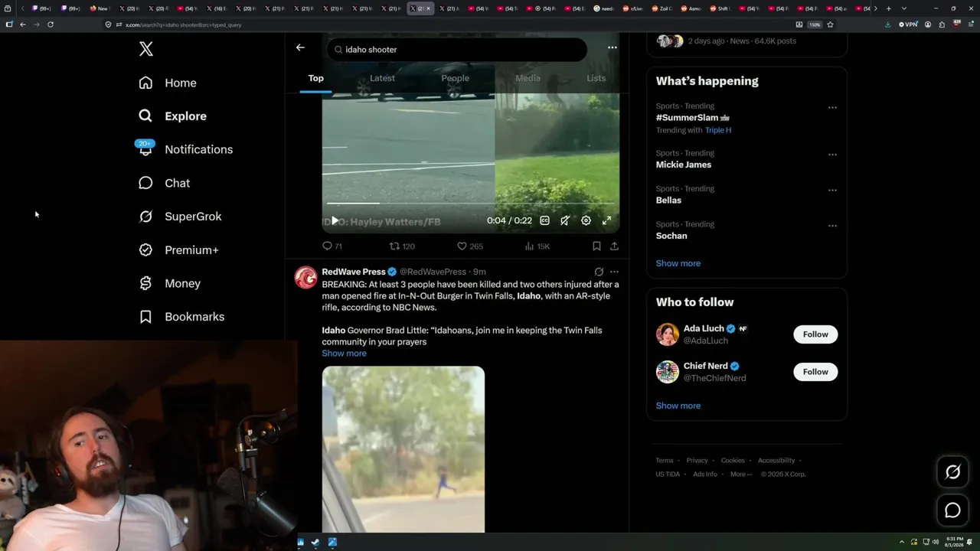Open the Privacy footer link
980x551 pixels.
pyautogui.click(x=697, y=461)
